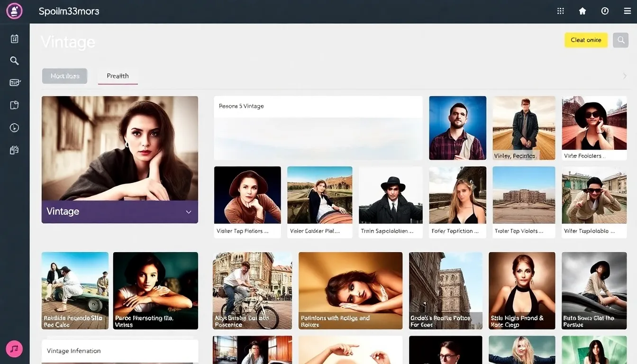Image resolution: width=637 pixels, height=364 pixels.
Task: Open thumbnail of man in plaid shirt
Action: (x=457, y=128)
